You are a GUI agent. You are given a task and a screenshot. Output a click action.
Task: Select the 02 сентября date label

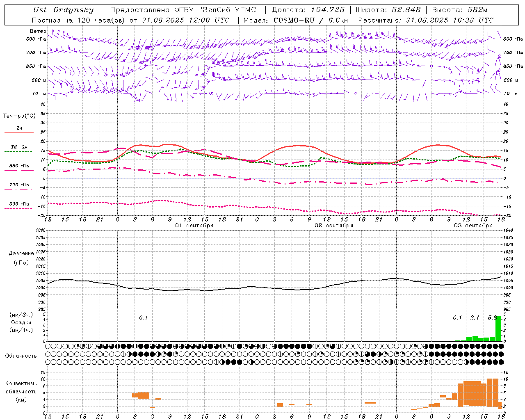(x=334, y=226)
